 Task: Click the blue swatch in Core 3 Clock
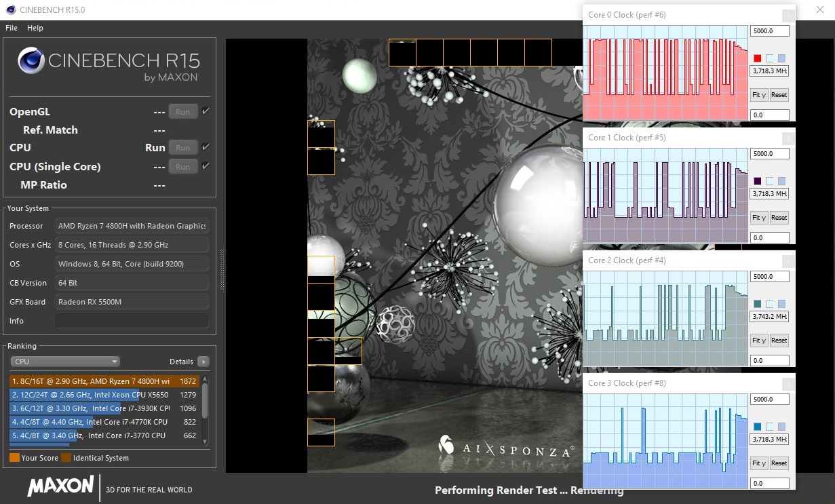coord(758,427)
